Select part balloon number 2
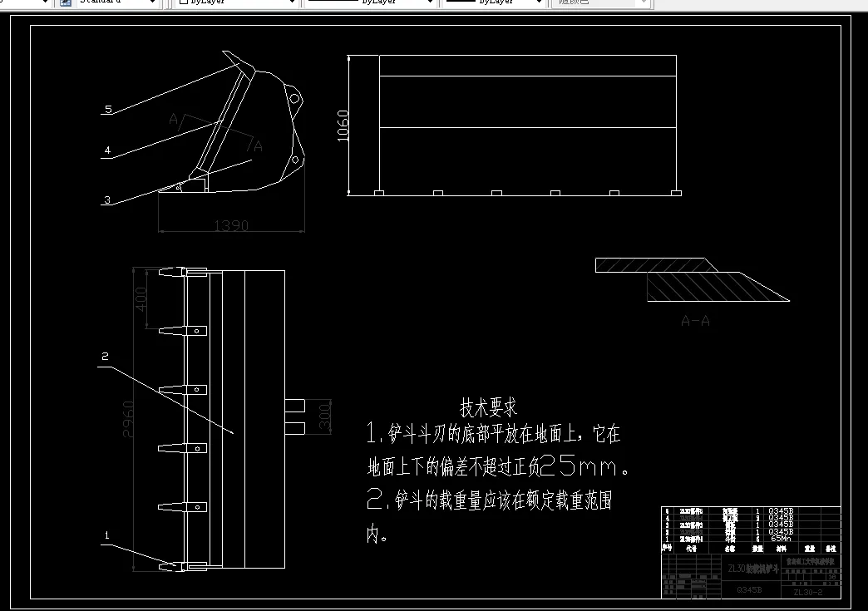This screenshot has height=611, width=868. 103,356
